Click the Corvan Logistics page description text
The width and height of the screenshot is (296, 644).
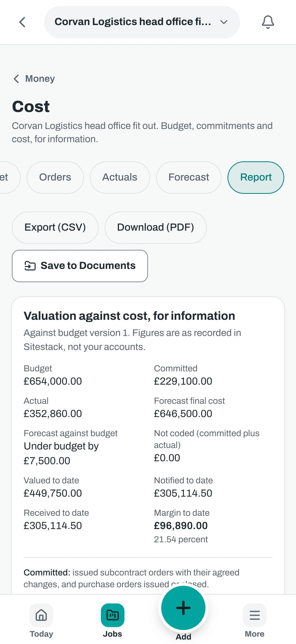[x=142, y=132]
